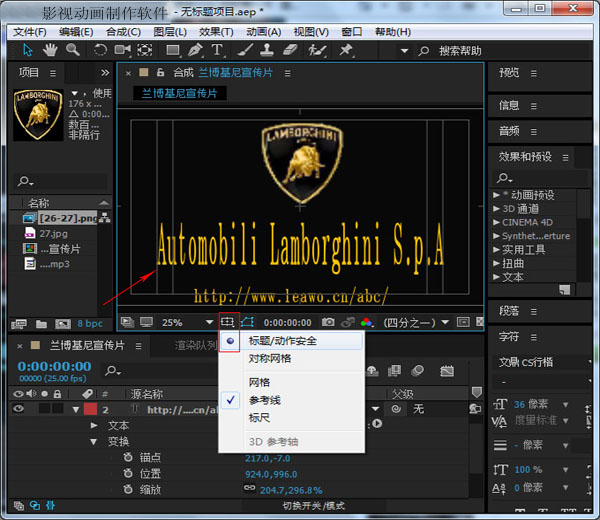600x520 pixels.
Task: Select the Eraser tool
Action: coord(290,50)
